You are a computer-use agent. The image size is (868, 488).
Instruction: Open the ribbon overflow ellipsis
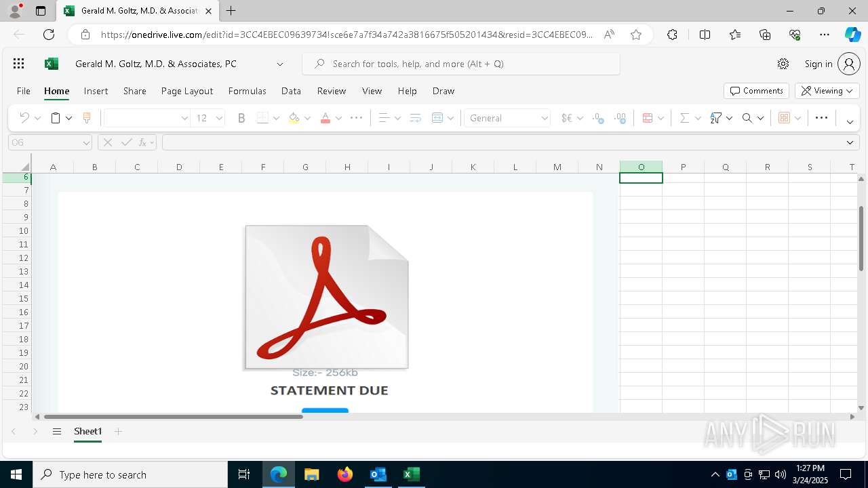[x=821, y=118]
